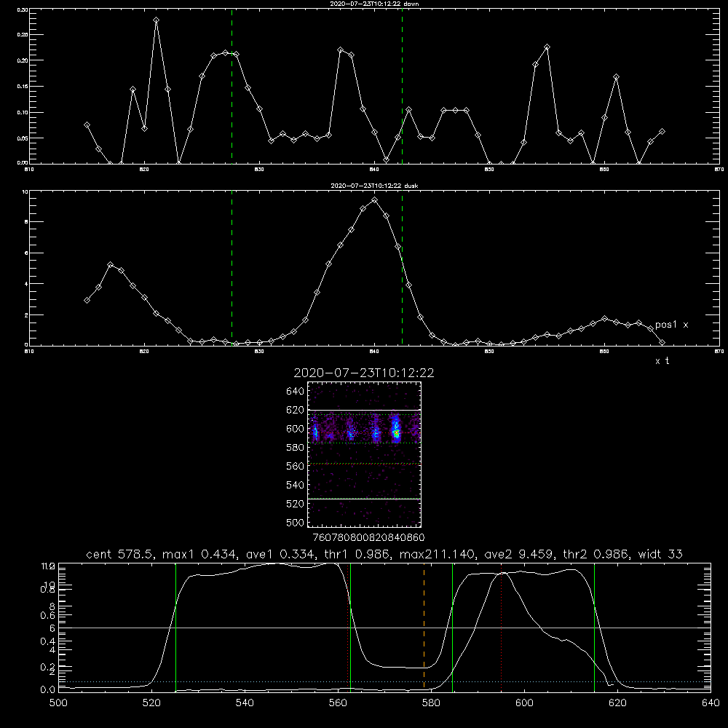Click '500' on the bottom plot x-axis
The height and width of the screenshot is (728, 728).
(x=58, y=703)
